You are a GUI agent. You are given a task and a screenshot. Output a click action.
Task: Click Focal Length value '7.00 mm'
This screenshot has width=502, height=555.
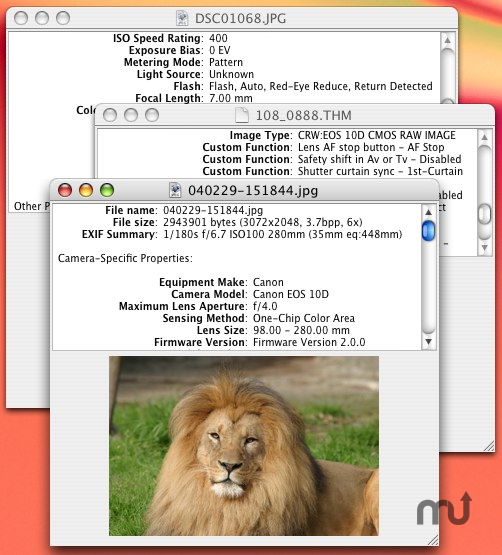tap(230, 98)
